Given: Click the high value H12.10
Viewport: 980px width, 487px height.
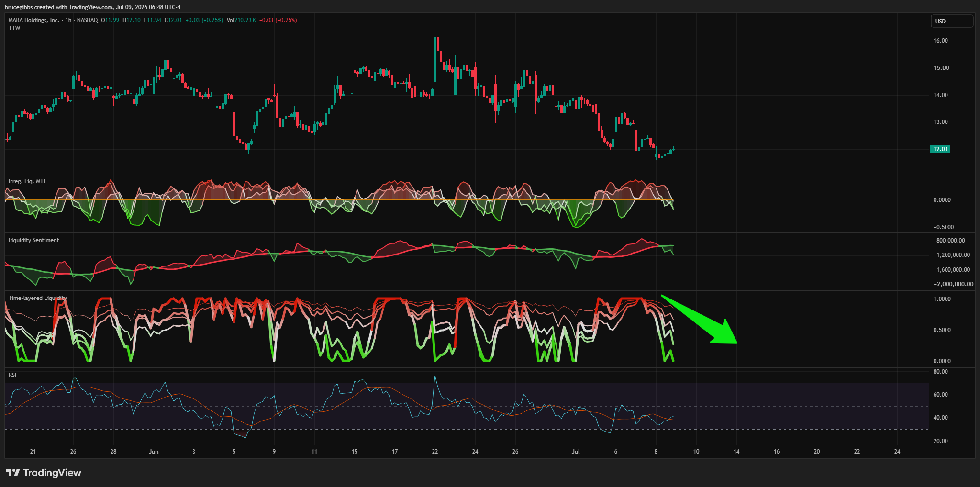Looking at the screenshot, I should coord(132,20).
